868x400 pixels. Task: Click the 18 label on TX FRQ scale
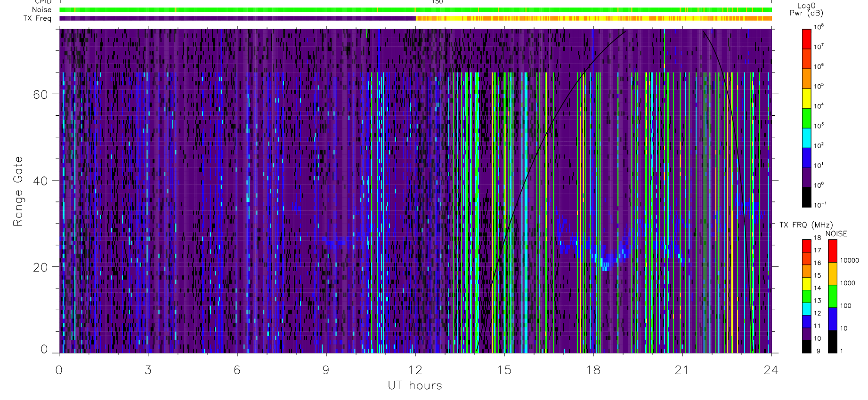(817, 238)
